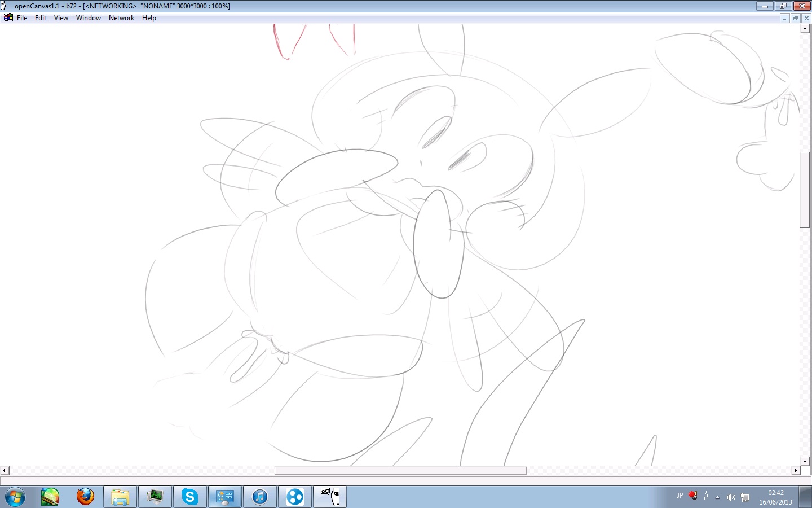Click the red ball IME tray icon
812x508 pixels.
693,496
